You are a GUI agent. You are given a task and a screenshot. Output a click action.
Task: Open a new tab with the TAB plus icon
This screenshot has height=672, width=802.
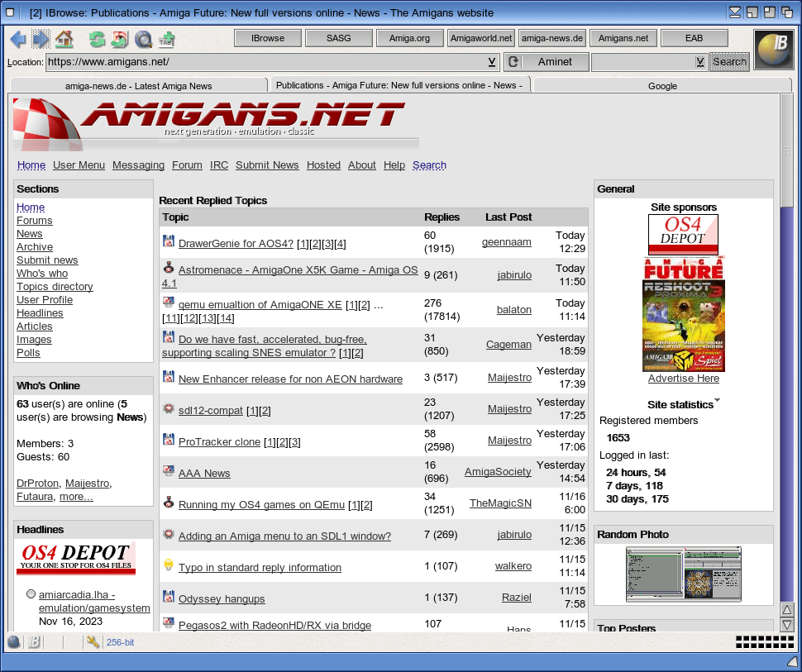point(166,39)
